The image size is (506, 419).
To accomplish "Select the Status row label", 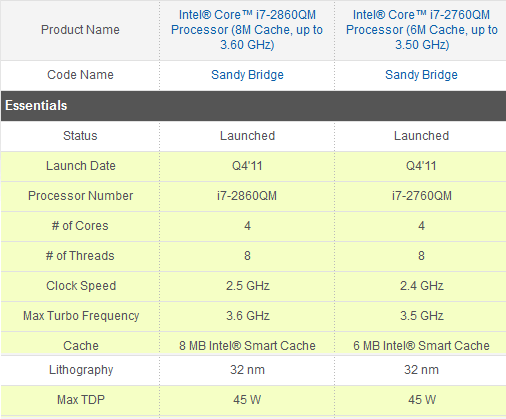I will click(80, 136).
